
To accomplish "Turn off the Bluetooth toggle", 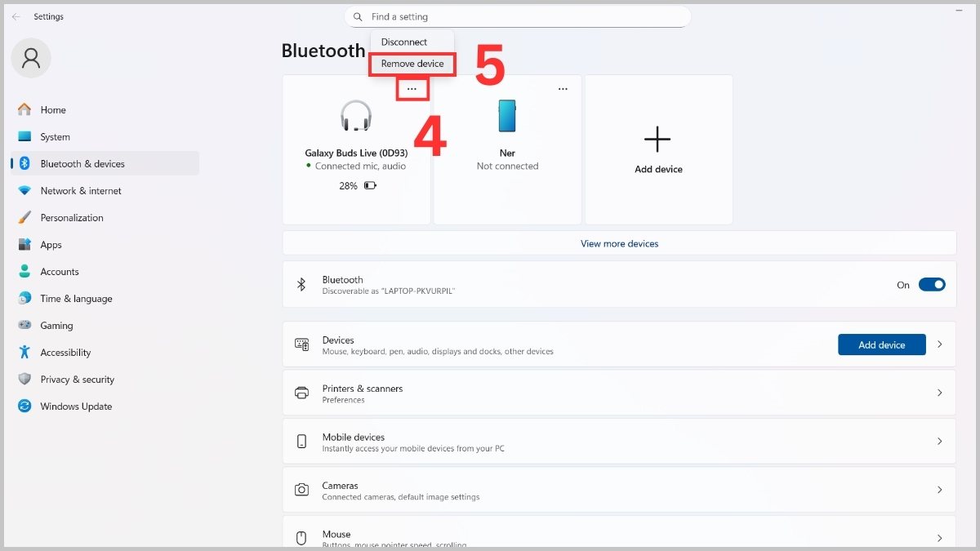I will point(932,284).
